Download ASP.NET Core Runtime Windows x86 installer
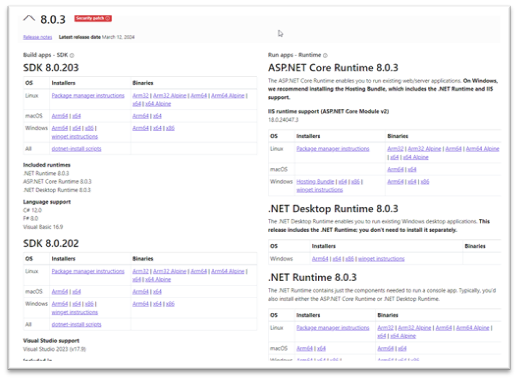Screen dimensions: 518x380 point(355,182)
